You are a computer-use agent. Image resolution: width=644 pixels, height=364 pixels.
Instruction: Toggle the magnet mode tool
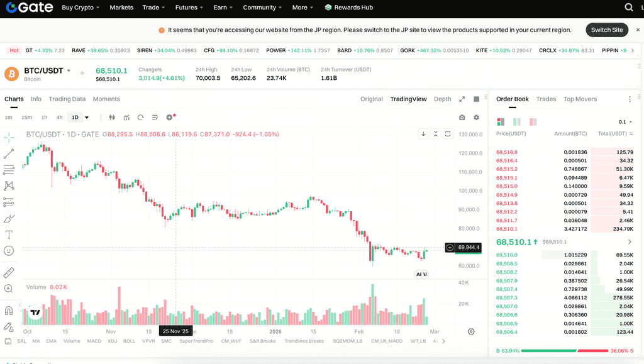tap(9, 311)
